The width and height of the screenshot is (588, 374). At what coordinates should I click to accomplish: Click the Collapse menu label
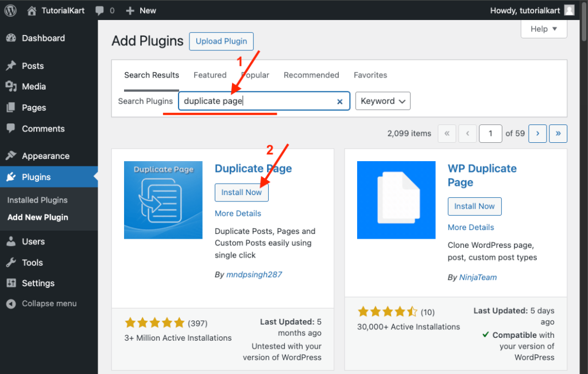[49, 303]
